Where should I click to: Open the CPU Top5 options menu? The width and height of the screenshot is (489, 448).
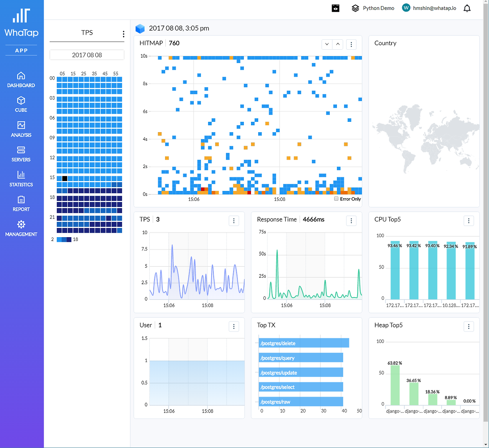click(469, 220)
